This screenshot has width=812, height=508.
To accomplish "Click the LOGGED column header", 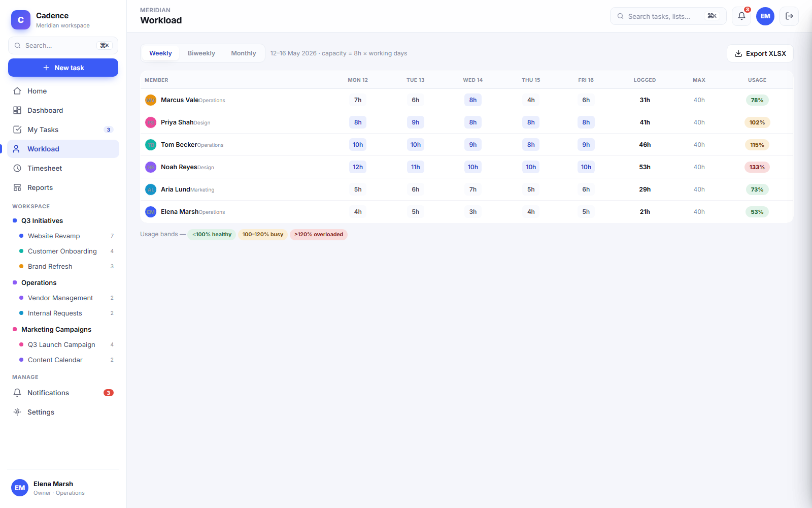I will click(x=645, y=80).
